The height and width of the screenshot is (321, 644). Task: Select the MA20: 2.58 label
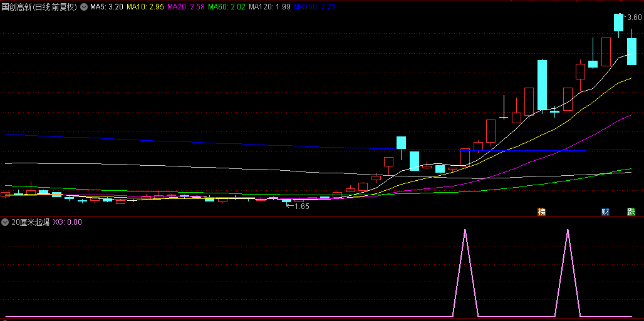[x=186, y=6]
